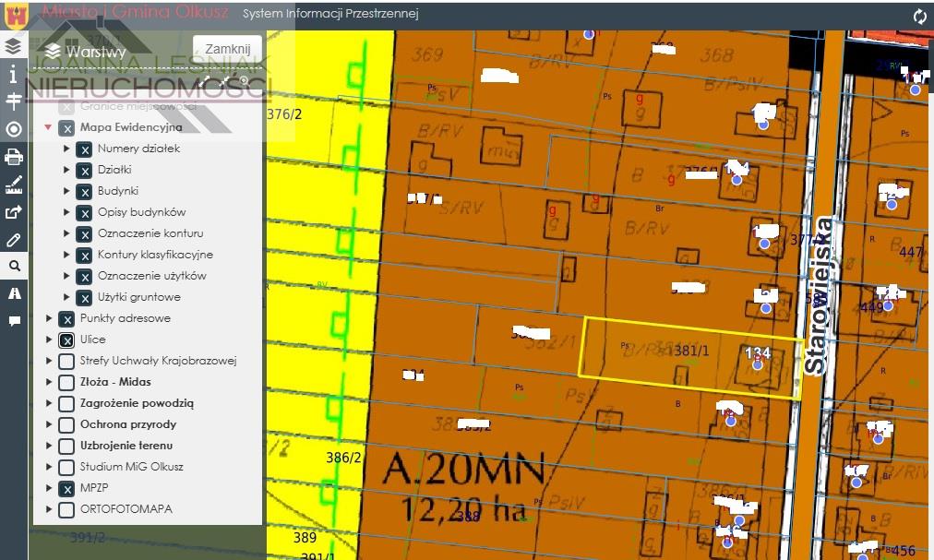This screenshot has height=560, width=934.
Task: Select the measure ruler tool
Action: 13,185
